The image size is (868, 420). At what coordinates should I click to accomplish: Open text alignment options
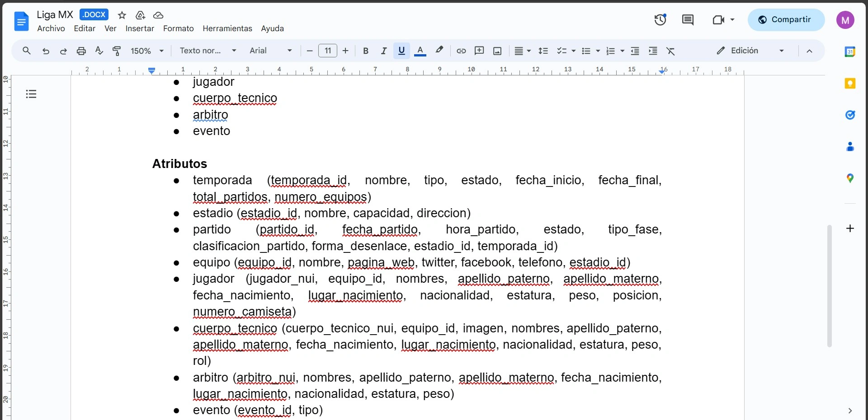tap(522, 51)
